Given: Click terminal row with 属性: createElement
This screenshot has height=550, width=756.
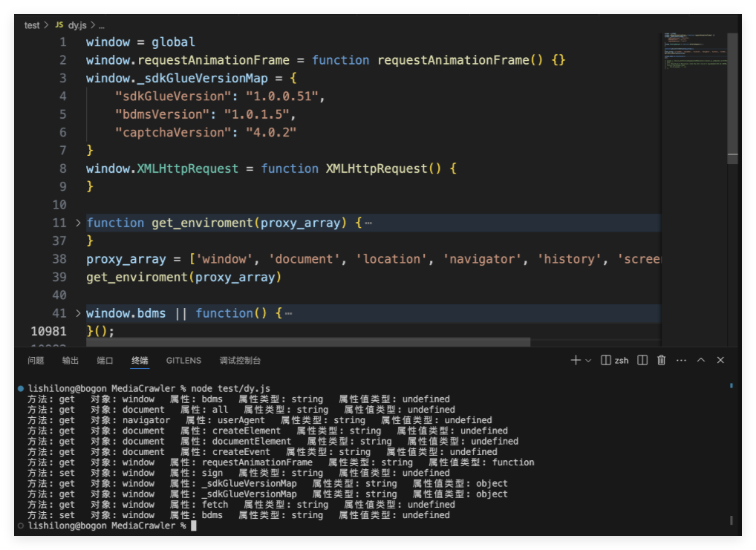Looking at the screenshot, I should click(x=267, y=431).
